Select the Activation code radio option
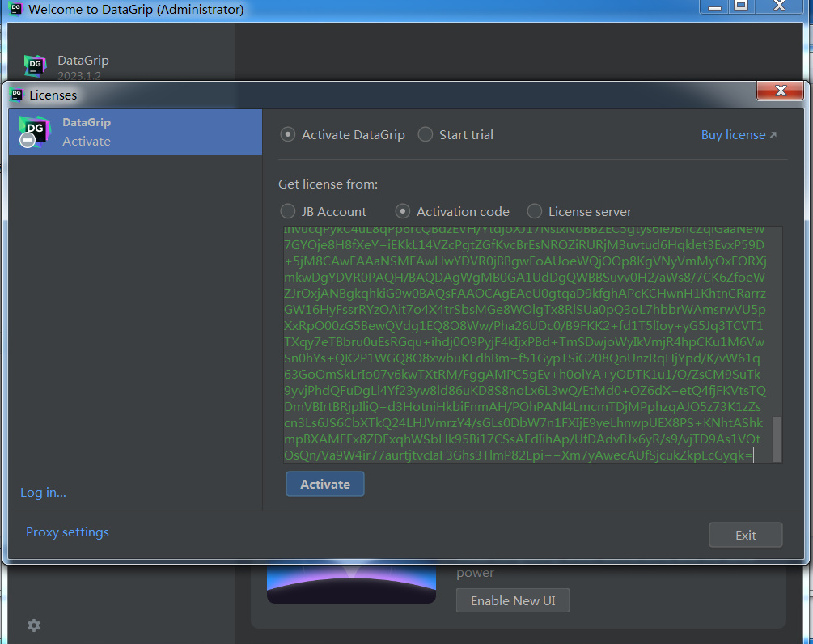 click(x=452, y=211)
